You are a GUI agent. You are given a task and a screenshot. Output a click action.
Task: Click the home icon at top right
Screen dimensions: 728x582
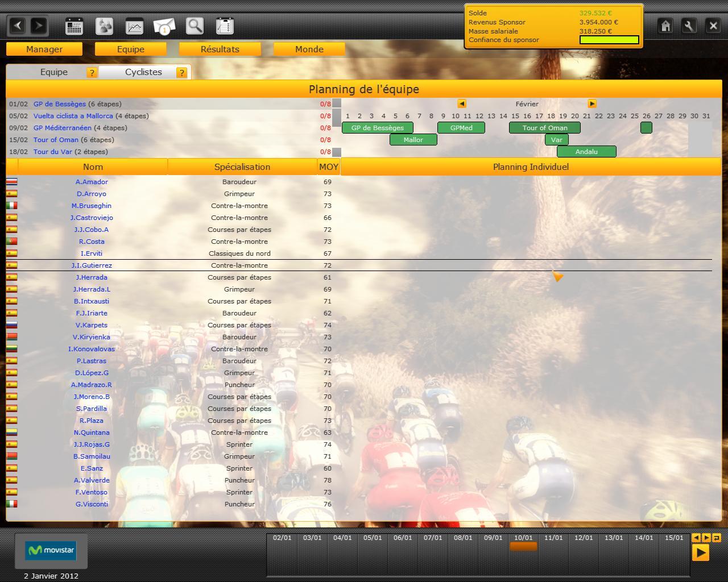tap(665, 26)
